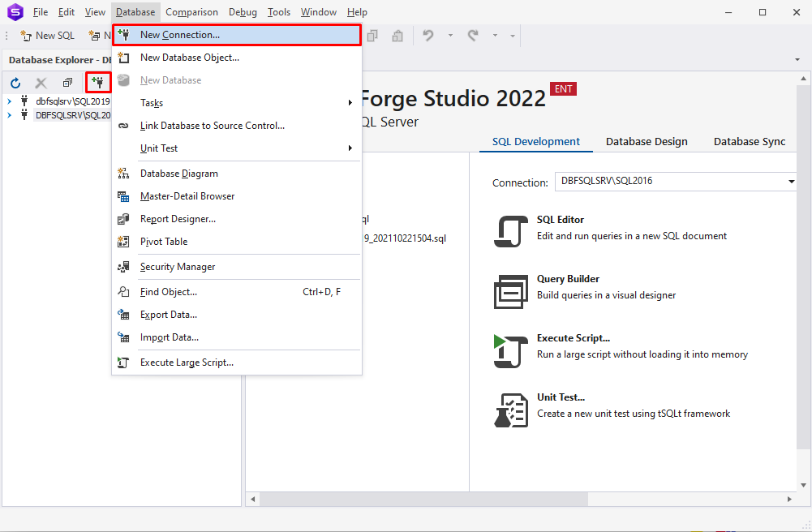This screenshot has width=812, height=532.
Task: Select Import Data... menu item
Action: coord(169,337)
